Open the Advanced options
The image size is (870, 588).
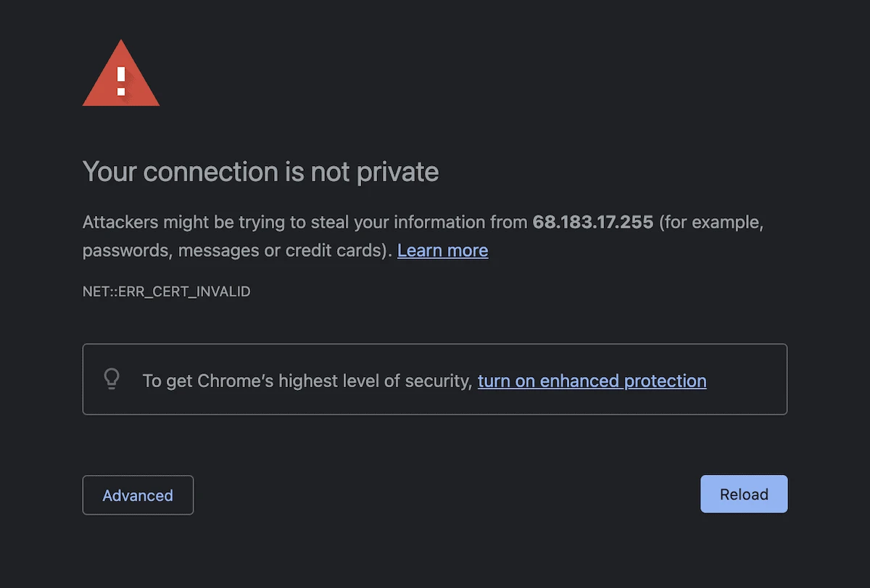point(138,495)
